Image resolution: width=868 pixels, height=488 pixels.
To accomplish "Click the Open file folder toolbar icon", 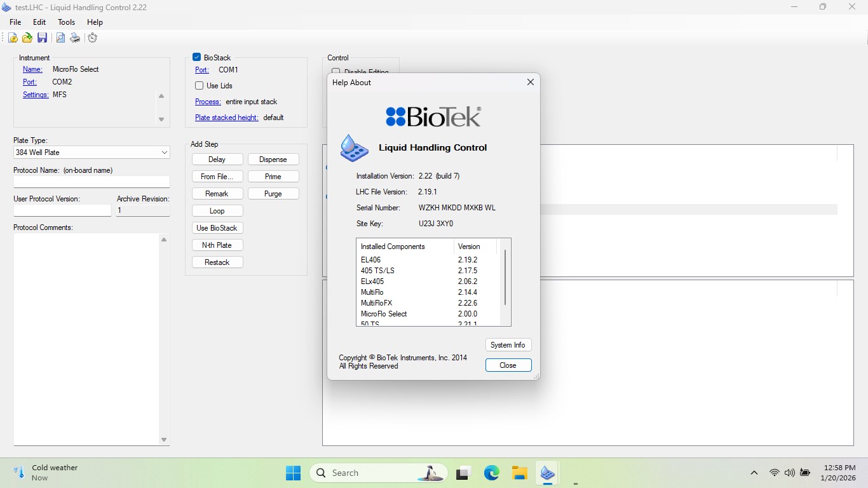I will coord(27,38).
